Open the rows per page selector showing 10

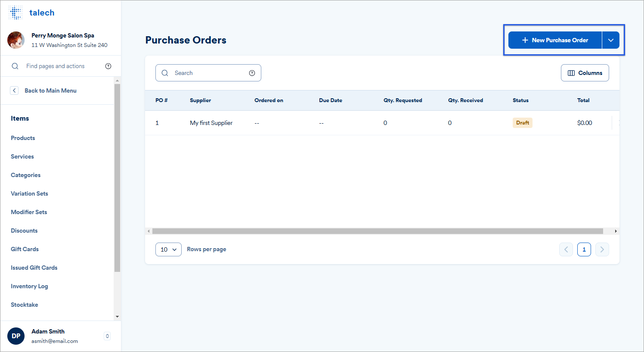click(x=168, y=249)
